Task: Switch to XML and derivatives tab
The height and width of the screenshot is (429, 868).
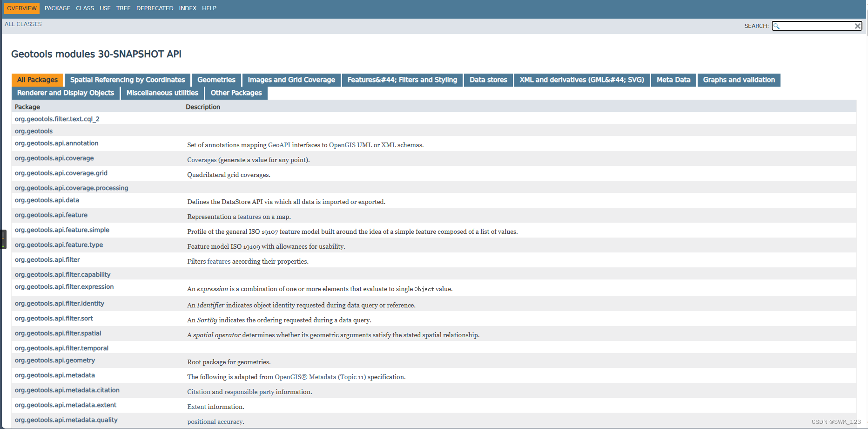Action: 582,80
